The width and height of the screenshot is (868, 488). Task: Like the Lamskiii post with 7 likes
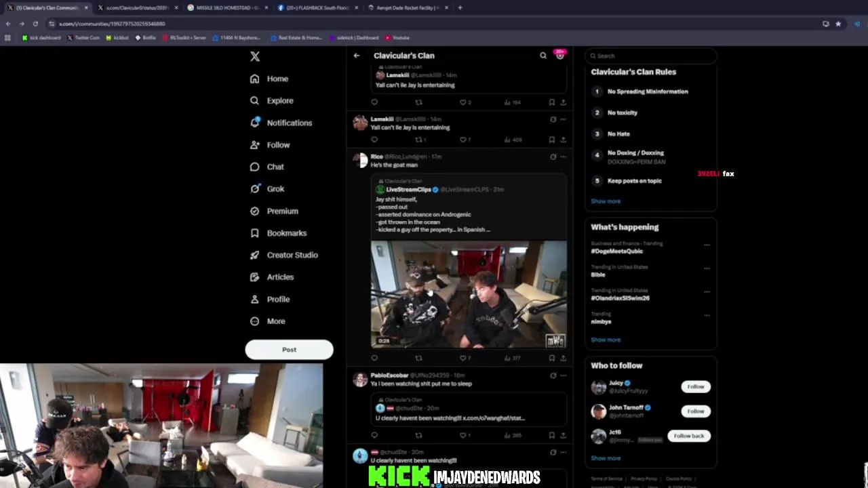[465, 140]
